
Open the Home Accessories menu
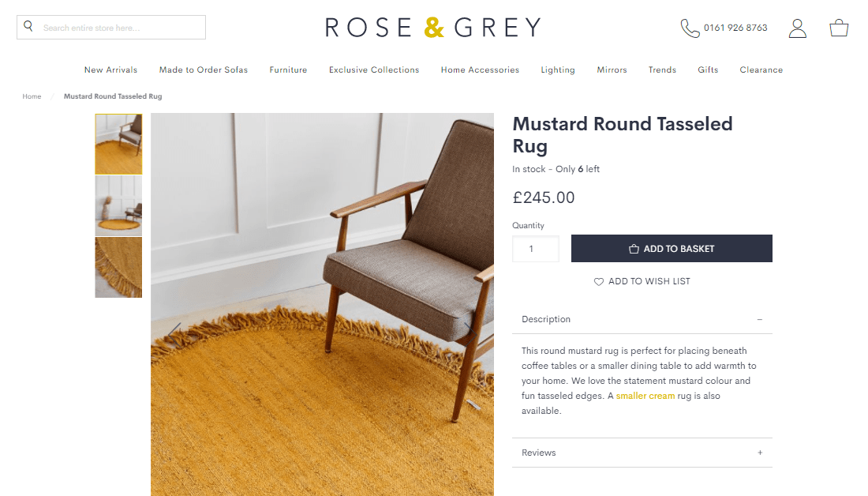[480, 70]
